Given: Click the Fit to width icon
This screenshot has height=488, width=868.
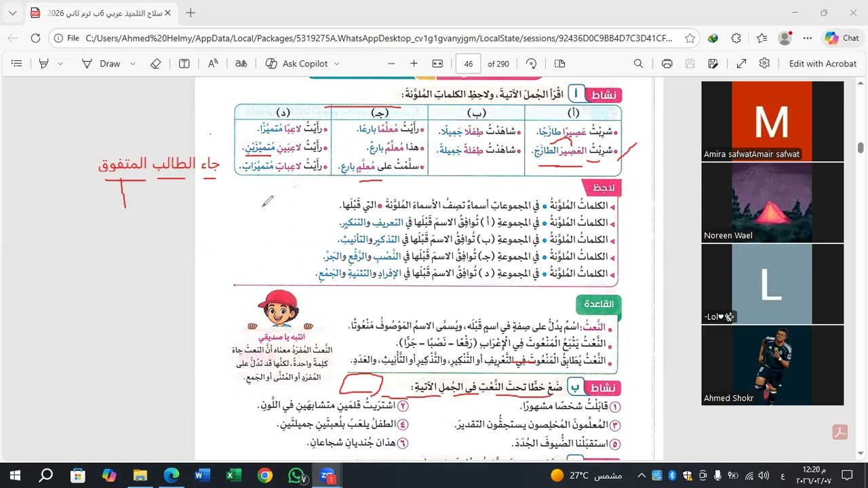Looking at the screenshot, I should 437,64.
